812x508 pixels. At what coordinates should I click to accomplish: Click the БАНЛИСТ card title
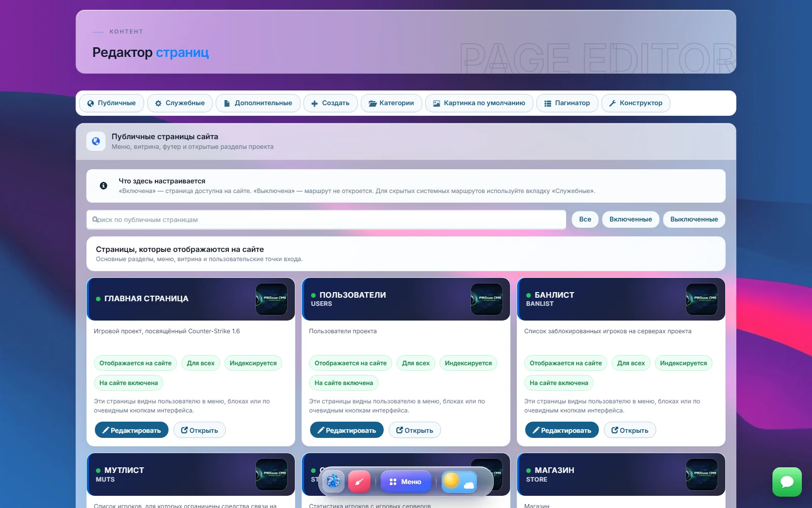[554, 295]
